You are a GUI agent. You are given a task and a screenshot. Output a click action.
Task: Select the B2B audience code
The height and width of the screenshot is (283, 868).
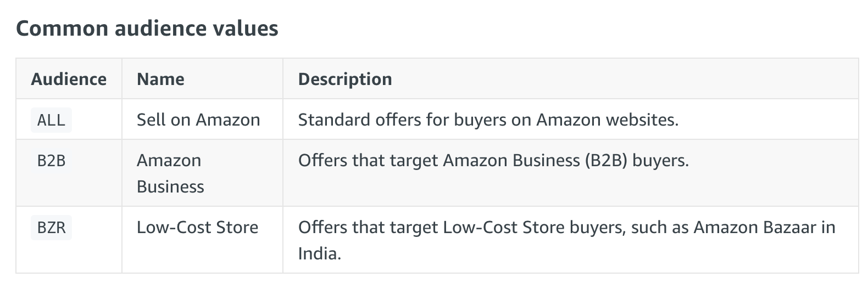tap(51, 160)
